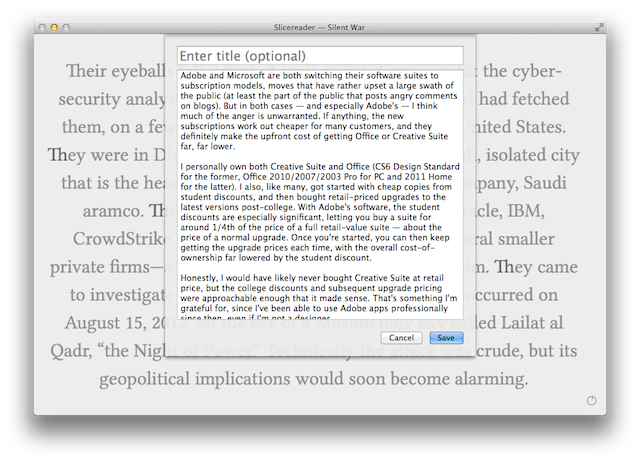Minimize the Slicereader window with yellow button
The height and width of the screenshot is (462, 640).
tap(54, 27)
